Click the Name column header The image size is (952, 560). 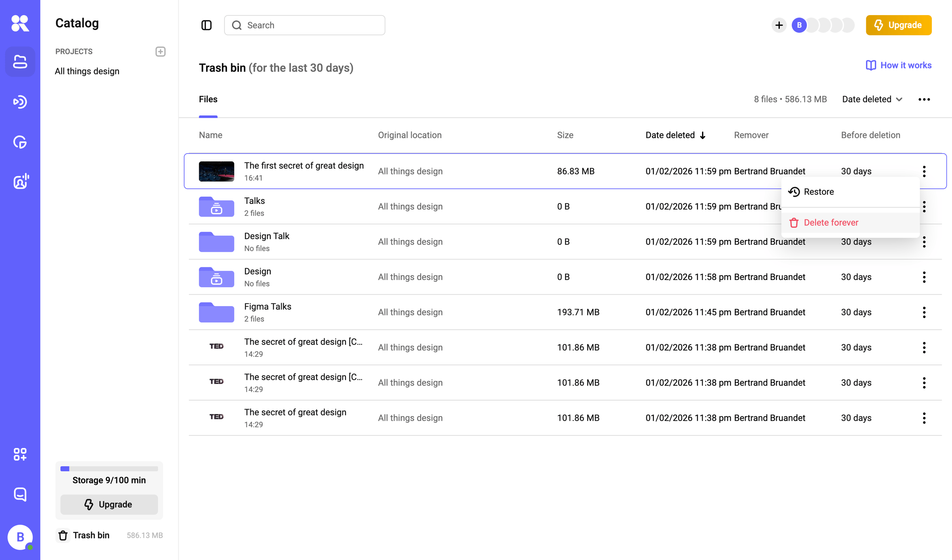[210, 135]
